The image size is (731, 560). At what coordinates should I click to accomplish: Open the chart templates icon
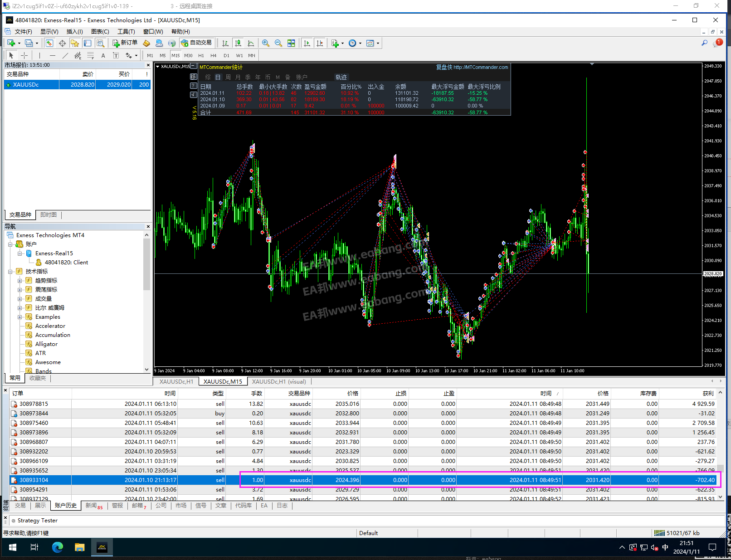(370, 43)
